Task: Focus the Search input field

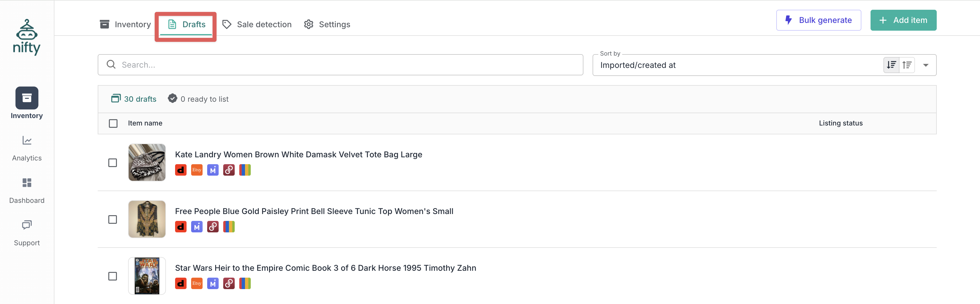Action: [340, 65]
